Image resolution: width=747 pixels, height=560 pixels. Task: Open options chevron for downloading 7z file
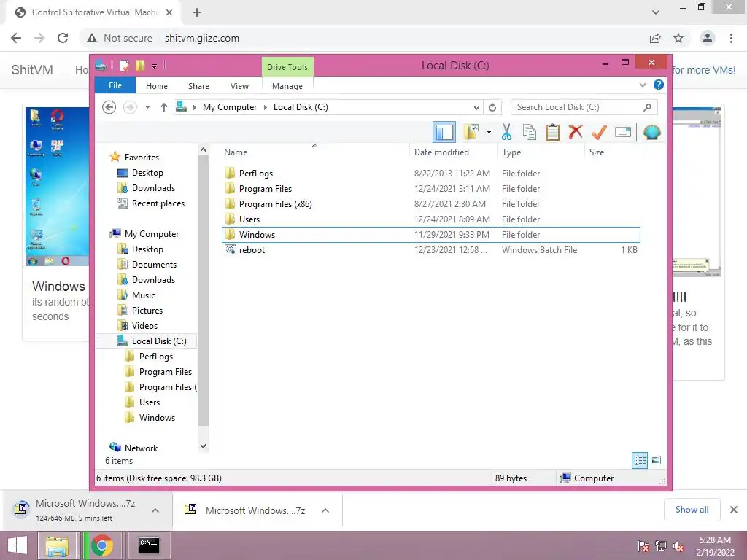(x=155, y=510)
